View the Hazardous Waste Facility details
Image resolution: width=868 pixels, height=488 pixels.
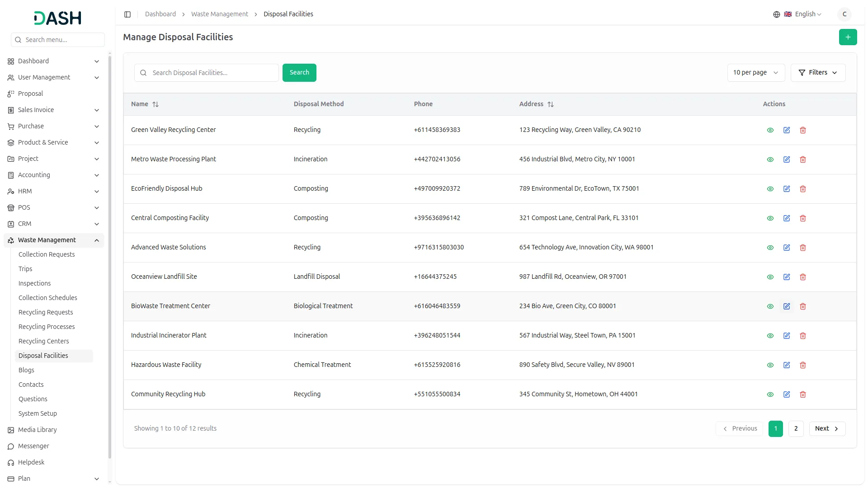pyautogui.click(x=770, y=365)
